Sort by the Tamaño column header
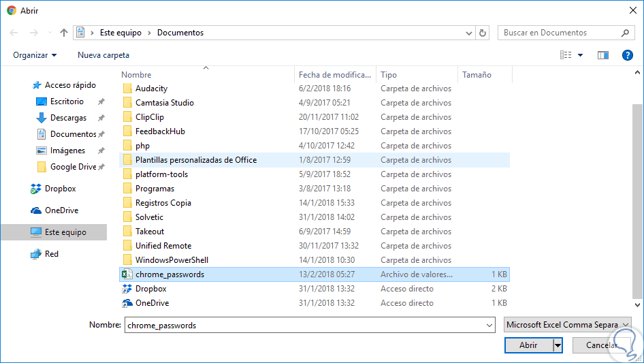This screenshot has width=644, height=363. pyautogui.click(x=477, y=75)
